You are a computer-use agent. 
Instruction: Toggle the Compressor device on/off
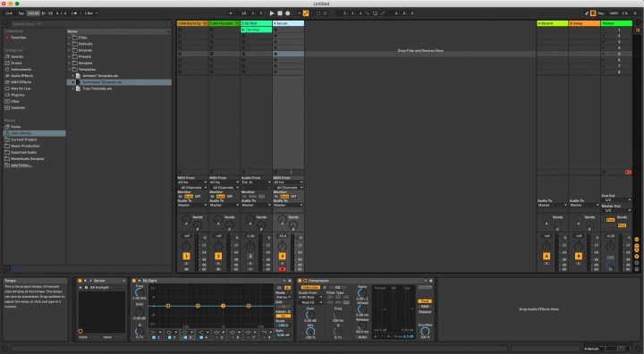pos(300,281)
